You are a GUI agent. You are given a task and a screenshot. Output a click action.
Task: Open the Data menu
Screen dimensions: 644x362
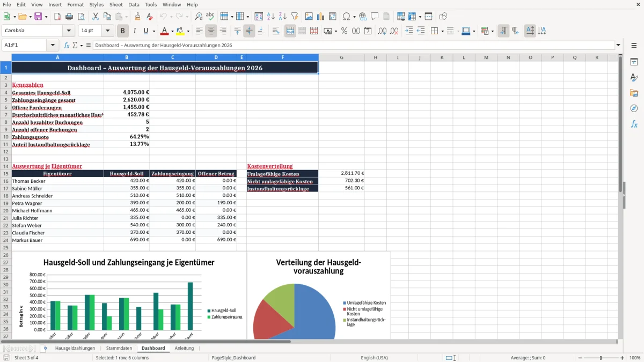(134, 4)
